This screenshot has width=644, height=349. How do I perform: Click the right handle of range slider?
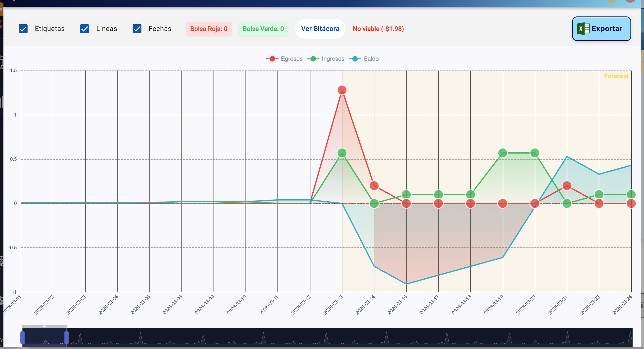tap(66, 337)
